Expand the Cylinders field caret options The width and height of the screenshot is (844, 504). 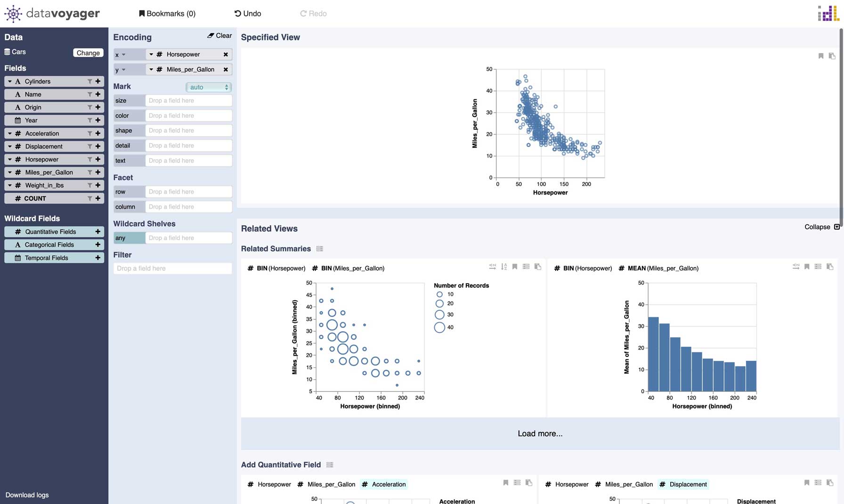10,81
